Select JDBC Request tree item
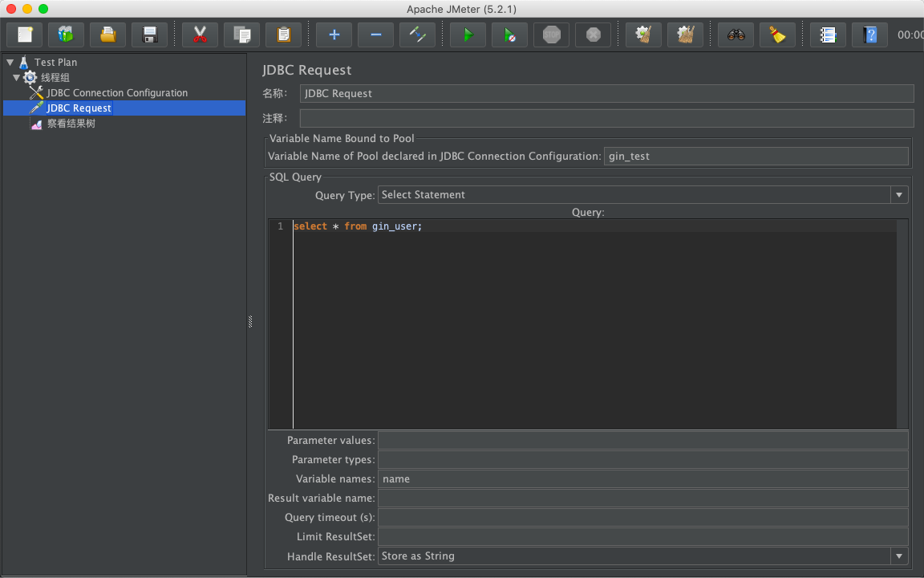924x578 pixels. pyautogui.click(x=79, y=108)
